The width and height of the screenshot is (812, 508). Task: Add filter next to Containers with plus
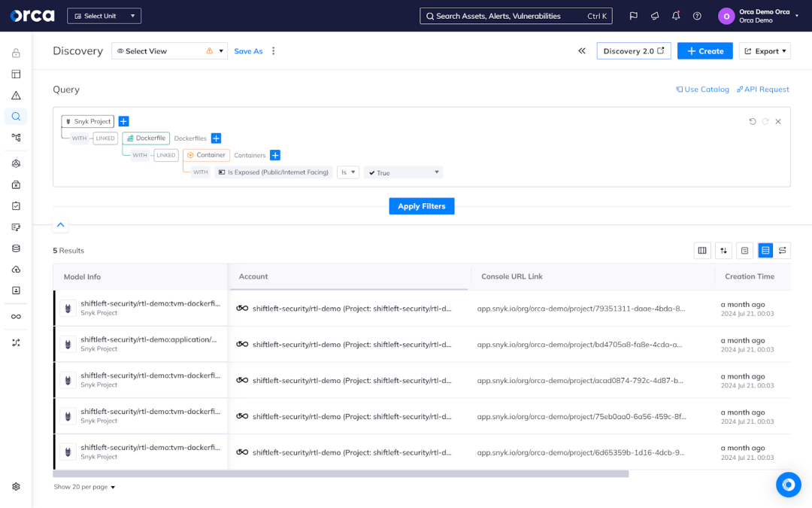tap(275, 155)
